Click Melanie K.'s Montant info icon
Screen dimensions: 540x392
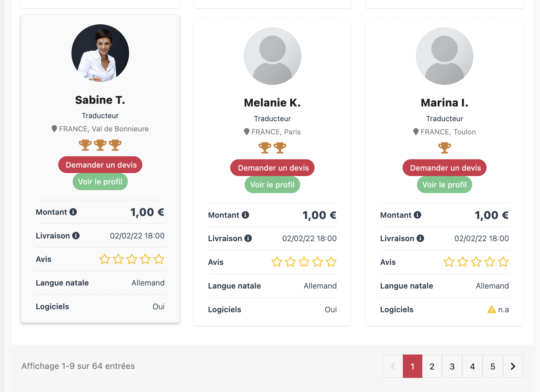(x=245, y=215)
